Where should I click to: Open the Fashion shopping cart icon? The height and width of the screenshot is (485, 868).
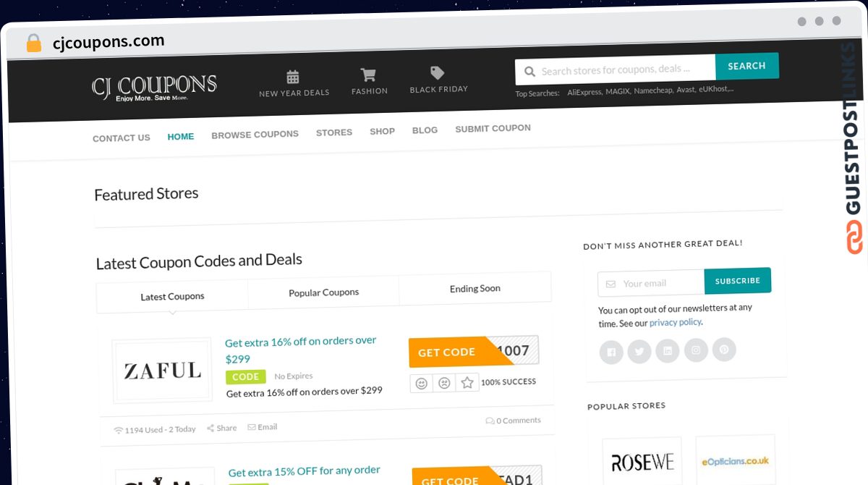click(x=368, y=75)
